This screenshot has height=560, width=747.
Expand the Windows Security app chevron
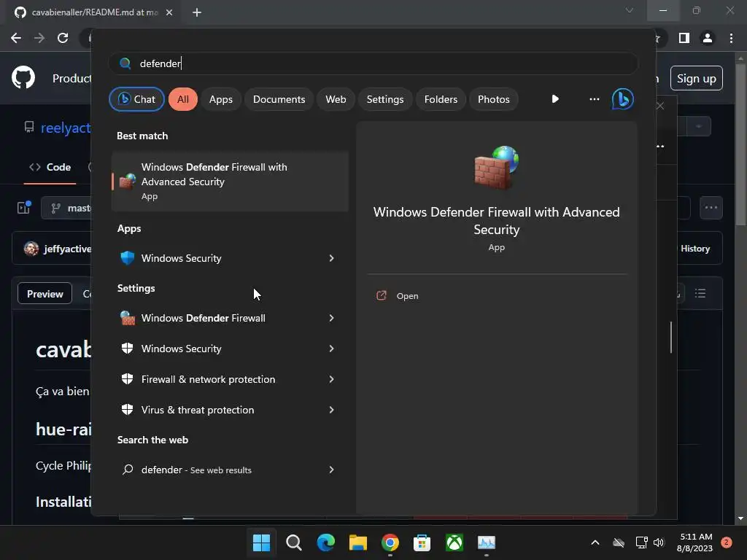click(x=332, y=258)
